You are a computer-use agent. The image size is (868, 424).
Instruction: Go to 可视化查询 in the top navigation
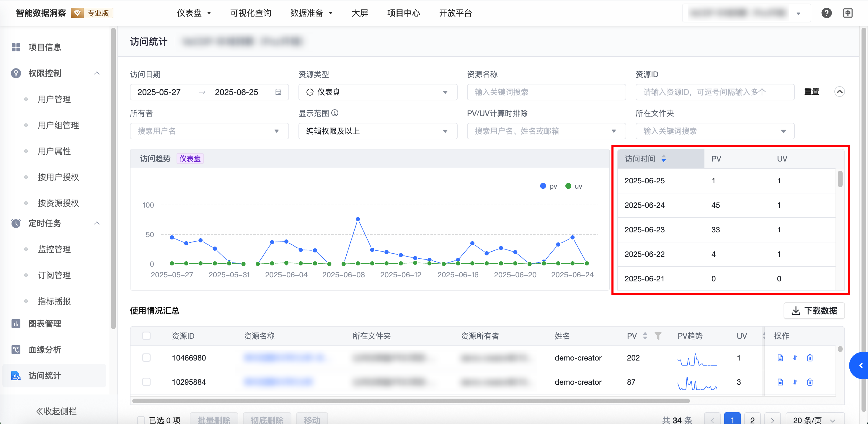pos(251,13)
